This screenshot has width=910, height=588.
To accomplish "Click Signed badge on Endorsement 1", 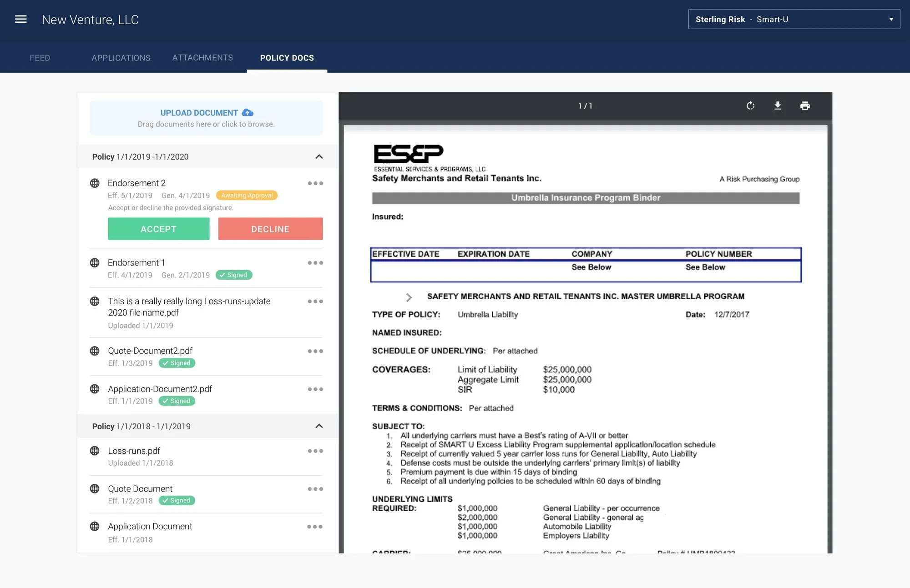I will tap(234, 275).
